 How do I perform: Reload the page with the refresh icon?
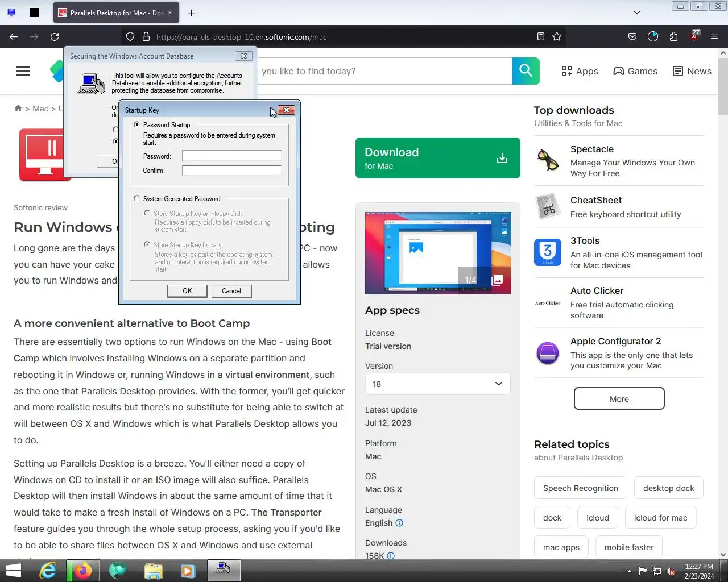pyautogui.click(x=55, y=37)
